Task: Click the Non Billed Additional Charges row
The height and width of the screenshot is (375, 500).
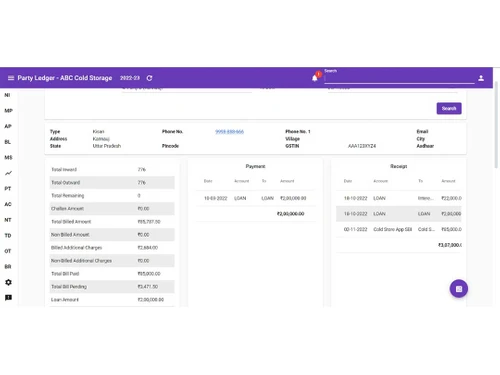Action: [112, 261]
